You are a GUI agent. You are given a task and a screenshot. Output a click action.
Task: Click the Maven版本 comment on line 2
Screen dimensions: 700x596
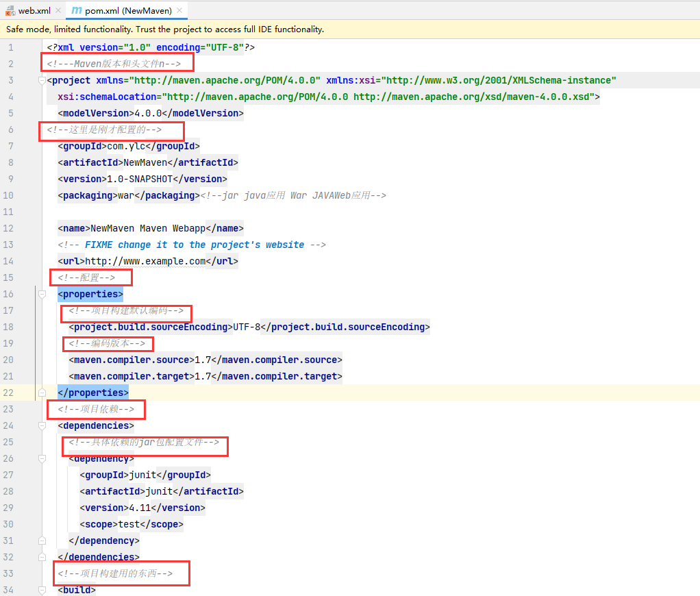pyautogui.click(x=114, y=64)
